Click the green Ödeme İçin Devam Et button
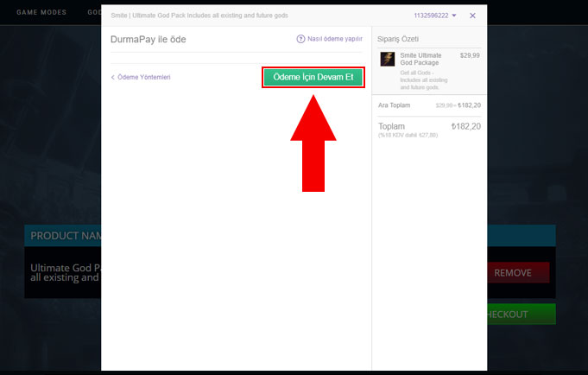This screenshot has height=375, width=588. click(x=313, y=77)
